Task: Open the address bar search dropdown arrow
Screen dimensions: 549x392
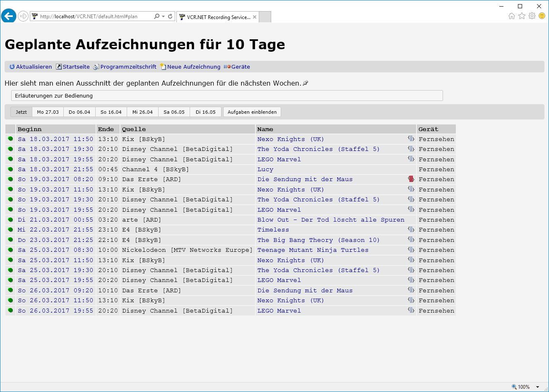Action: tap(163, 17)
